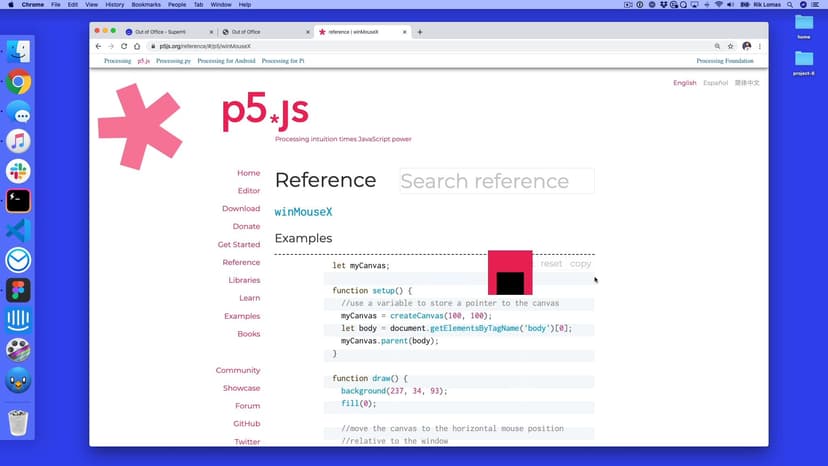Screen dimensions: 828x466
Task: Click the red canvas example square
Action: [510, 272]
